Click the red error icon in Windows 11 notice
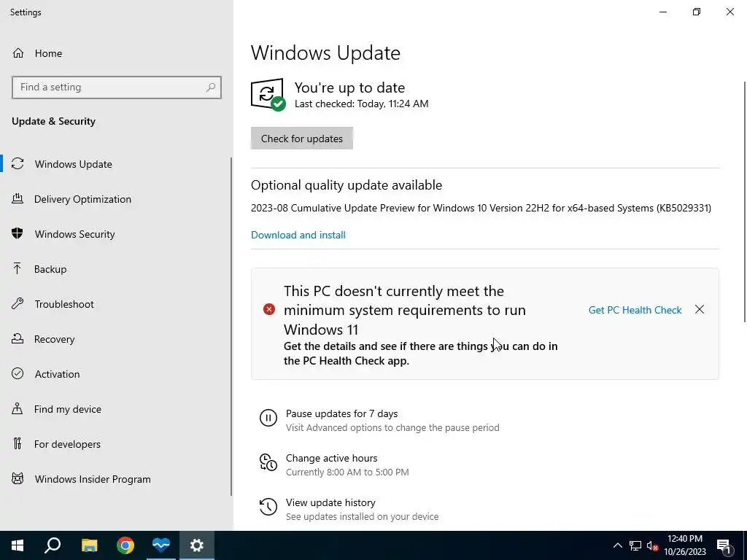 pos(269,309)
